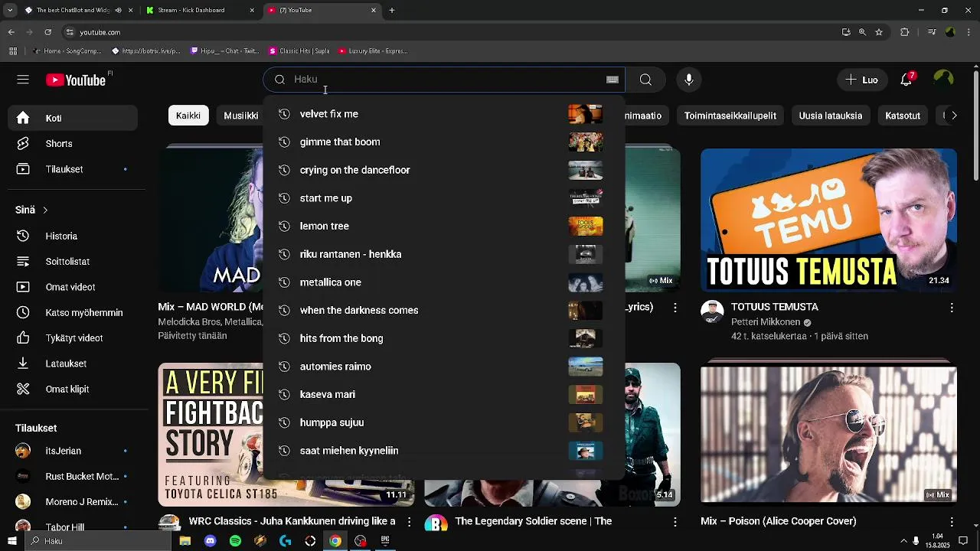980x551 pixels.
Task: Click the Luo create button
Action: (862, 80)
